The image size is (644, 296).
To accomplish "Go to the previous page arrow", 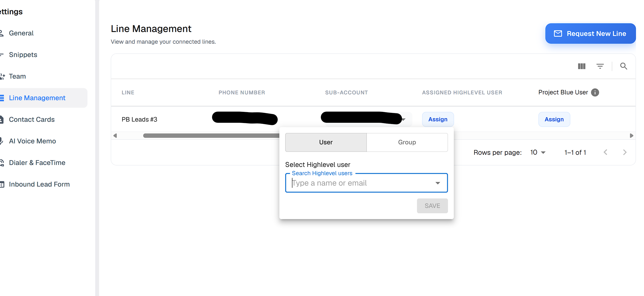I will 605,152.
